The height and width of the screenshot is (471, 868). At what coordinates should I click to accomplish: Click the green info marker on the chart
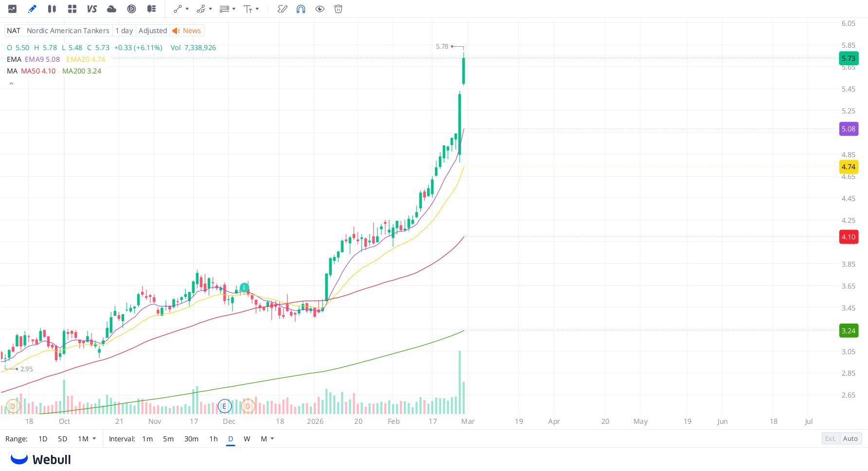[244, 288]
